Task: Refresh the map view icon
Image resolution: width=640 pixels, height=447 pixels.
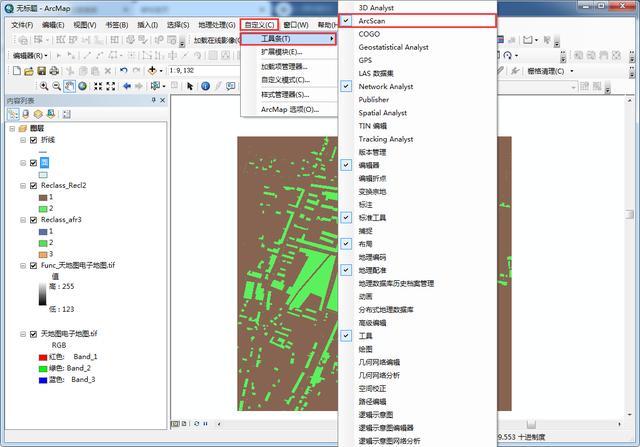Action: (196, 424)
